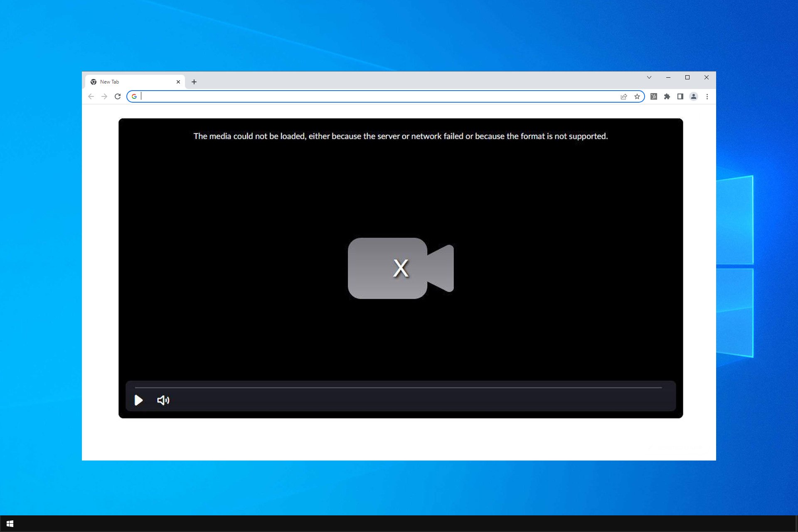Click the page refresh icon
Image resolution: width=798 pixels, height=532 pixels.
point(117,96)
